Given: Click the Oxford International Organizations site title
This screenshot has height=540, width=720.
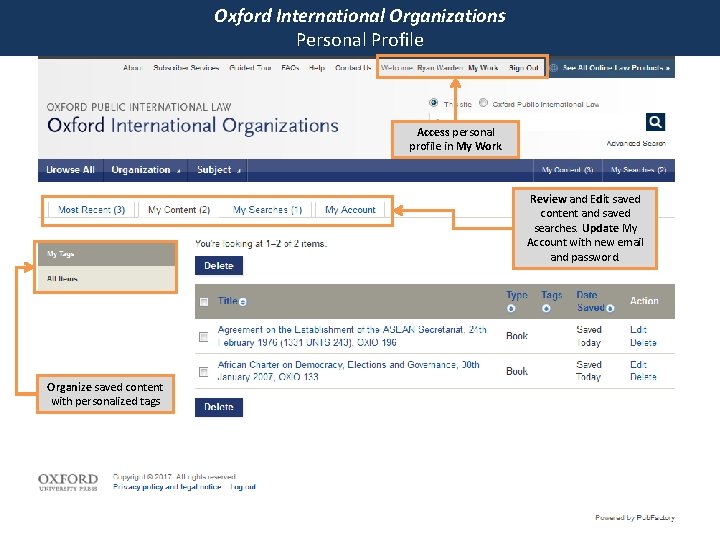Looking at the screenshot, I should coord(193,125).
